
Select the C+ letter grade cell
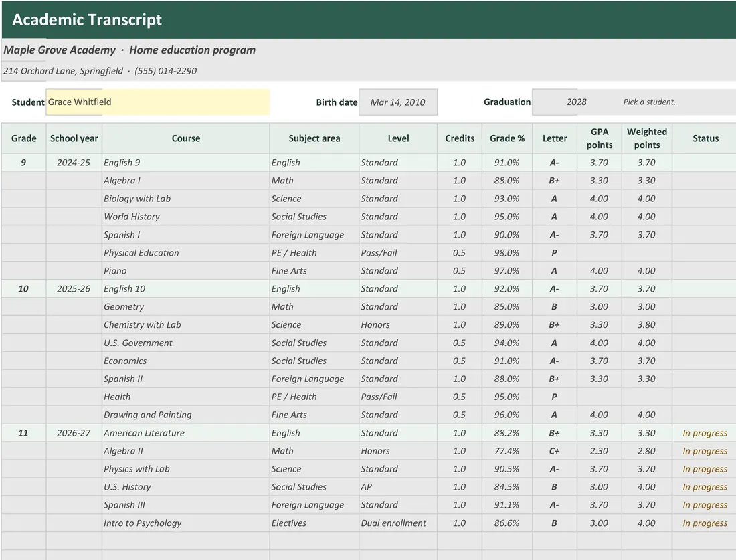click(x=555, y=451)
